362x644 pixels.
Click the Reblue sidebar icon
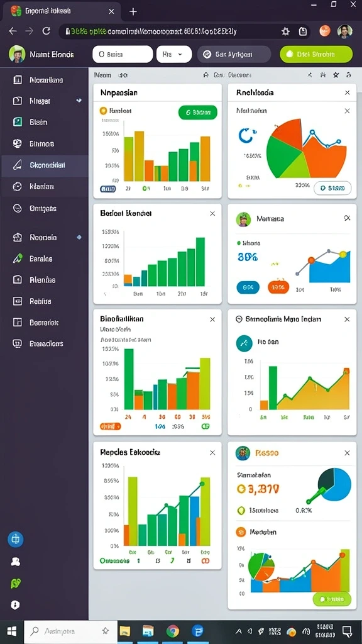pos(17,301)
